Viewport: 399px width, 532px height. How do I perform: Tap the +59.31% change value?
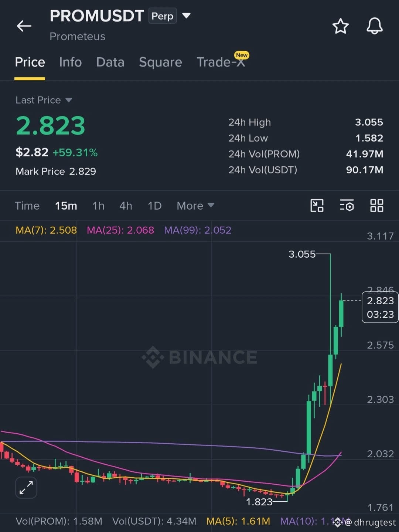(75, 152)
